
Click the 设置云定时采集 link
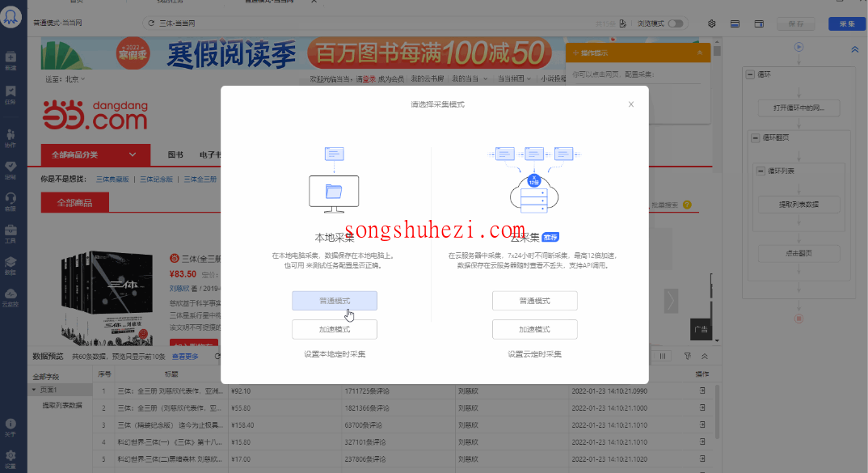coord(535,354)
